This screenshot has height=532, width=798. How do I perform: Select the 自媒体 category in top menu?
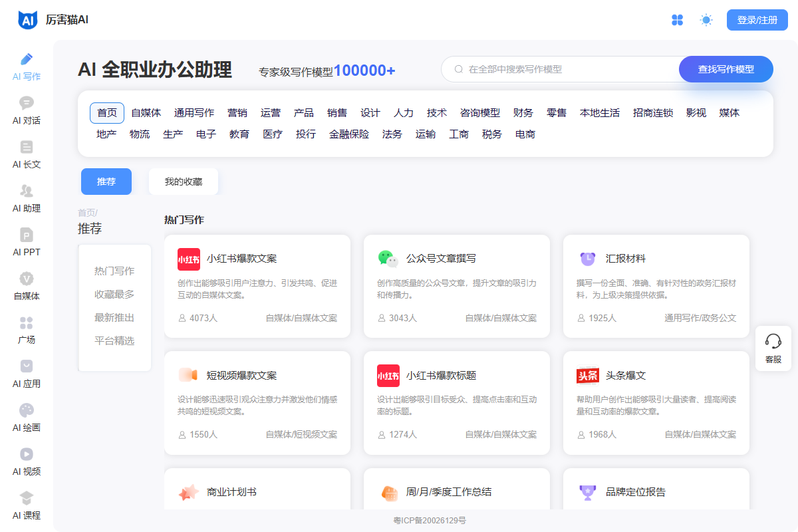pos(146,113)
